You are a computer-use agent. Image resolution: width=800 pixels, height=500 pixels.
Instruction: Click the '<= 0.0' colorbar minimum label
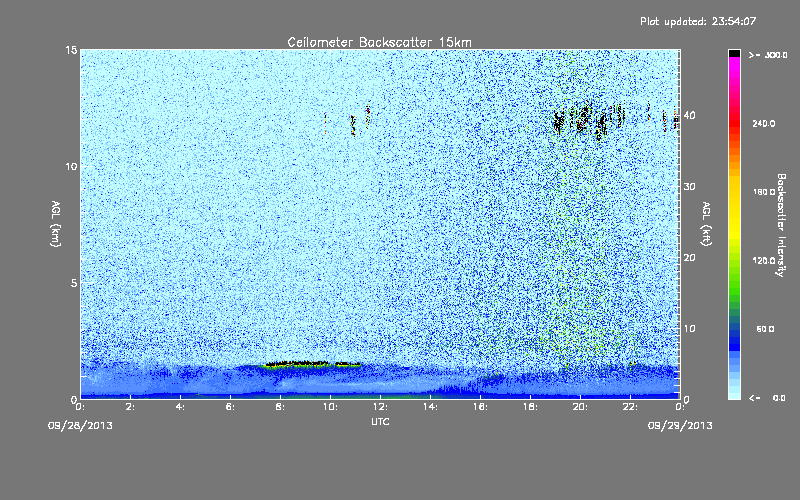(768, 398)
